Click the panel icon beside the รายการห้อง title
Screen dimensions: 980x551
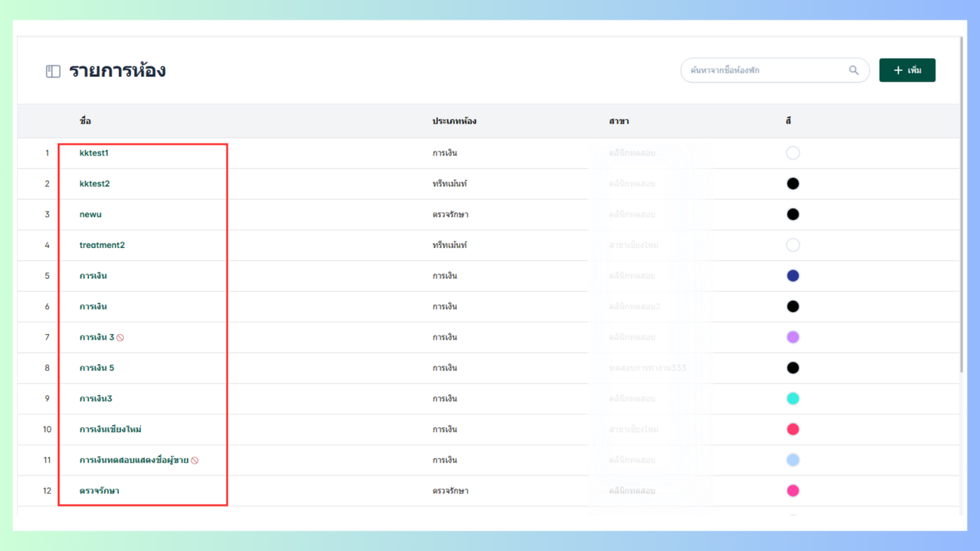(53, 71)
